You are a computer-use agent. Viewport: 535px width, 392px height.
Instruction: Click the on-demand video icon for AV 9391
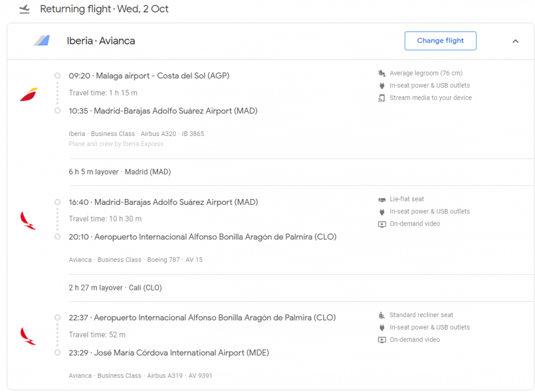coord(382,340)
